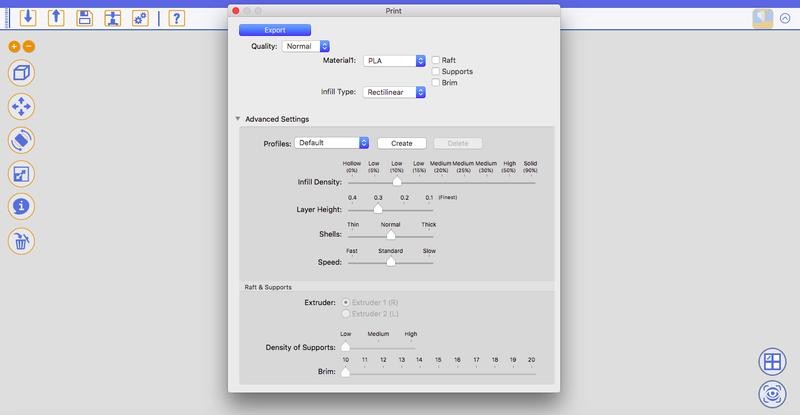
Task: Click the Infill Density slider handle
Action: tap(397, 182)
